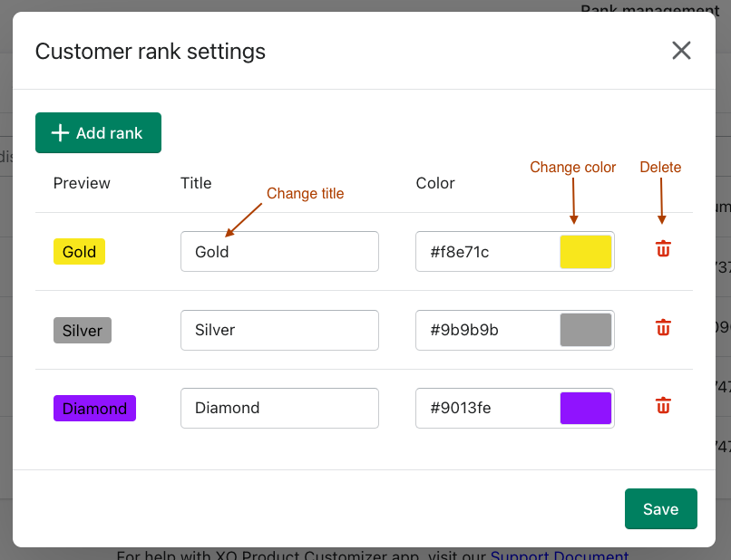Click the Gold preview badge
Image resolution: width=731 pixels, height=560 pixels.
79,252
